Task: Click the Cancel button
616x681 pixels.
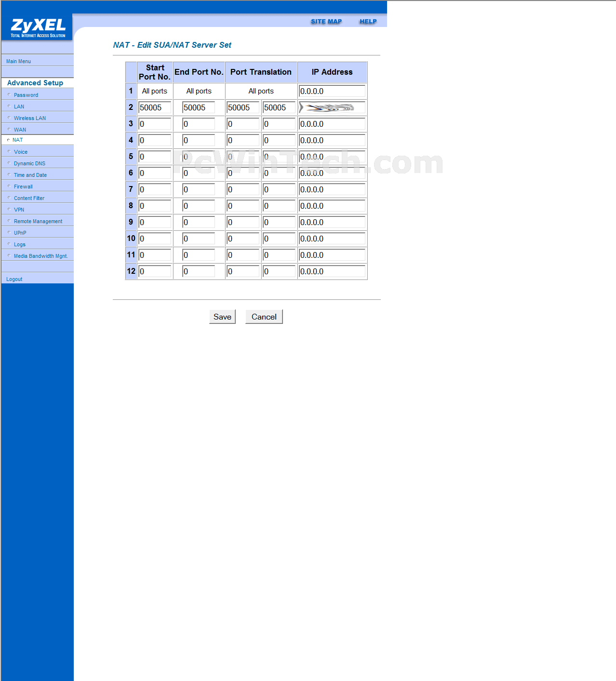Action: [264, 317]
